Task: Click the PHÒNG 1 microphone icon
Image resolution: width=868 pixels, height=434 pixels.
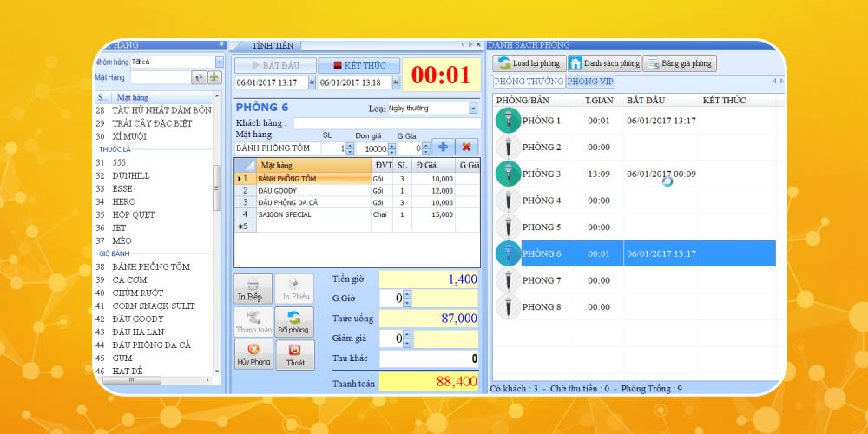Action: (508, 121)
